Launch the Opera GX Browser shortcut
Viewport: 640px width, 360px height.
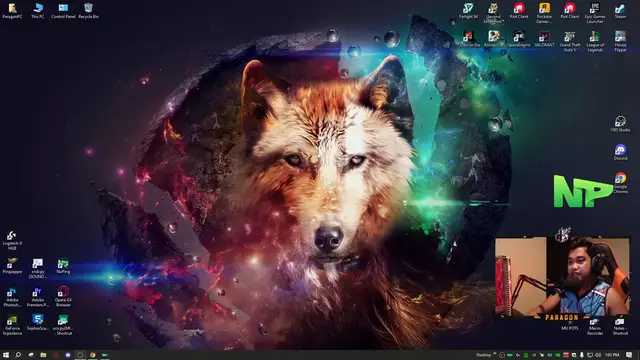[63, 297]
